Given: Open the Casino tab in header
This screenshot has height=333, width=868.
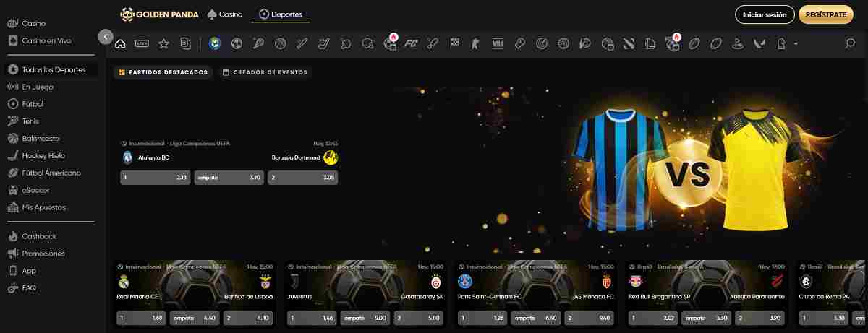Looking at the screenshot, I should tap(225, 14).
